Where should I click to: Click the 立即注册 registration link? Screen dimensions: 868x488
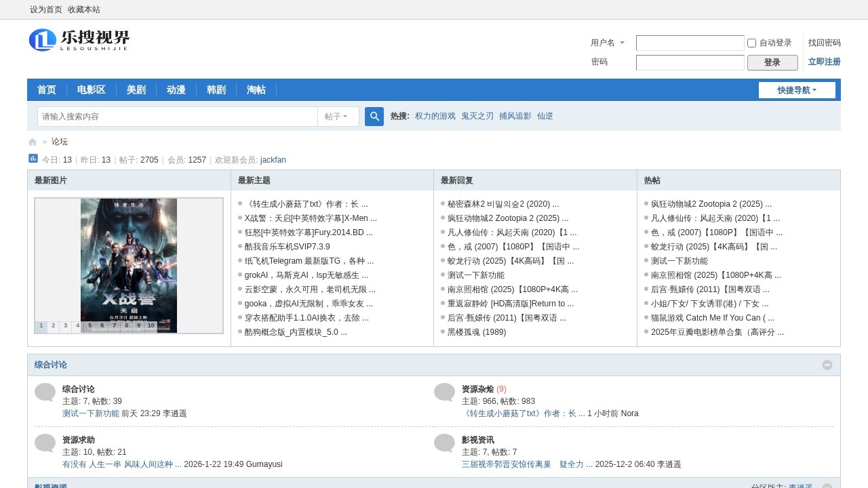coord(823,62)
